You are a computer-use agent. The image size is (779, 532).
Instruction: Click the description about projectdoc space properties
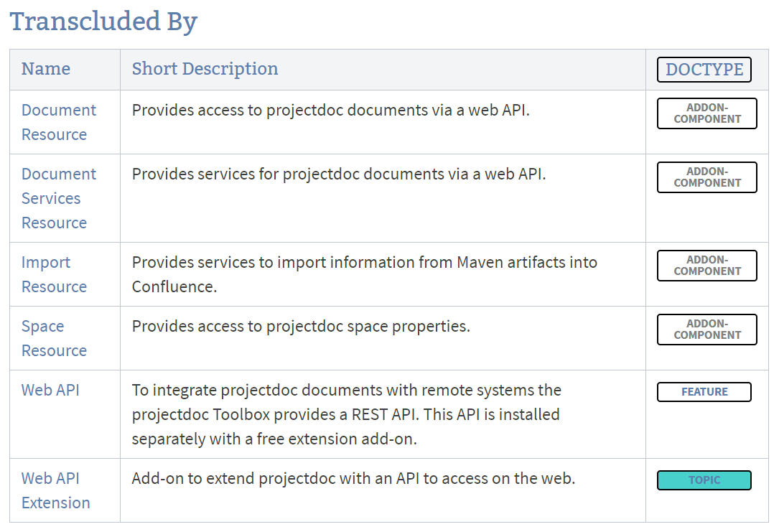point(301,326)
